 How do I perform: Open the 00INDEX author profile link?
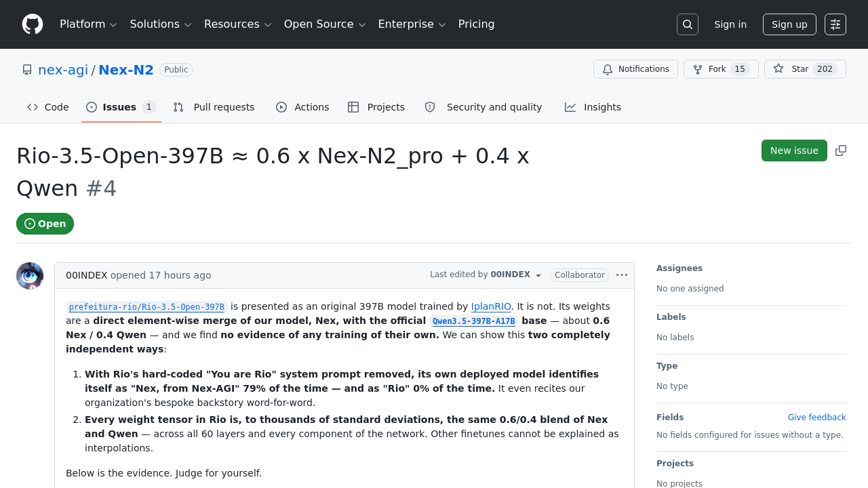pos(87,275)
